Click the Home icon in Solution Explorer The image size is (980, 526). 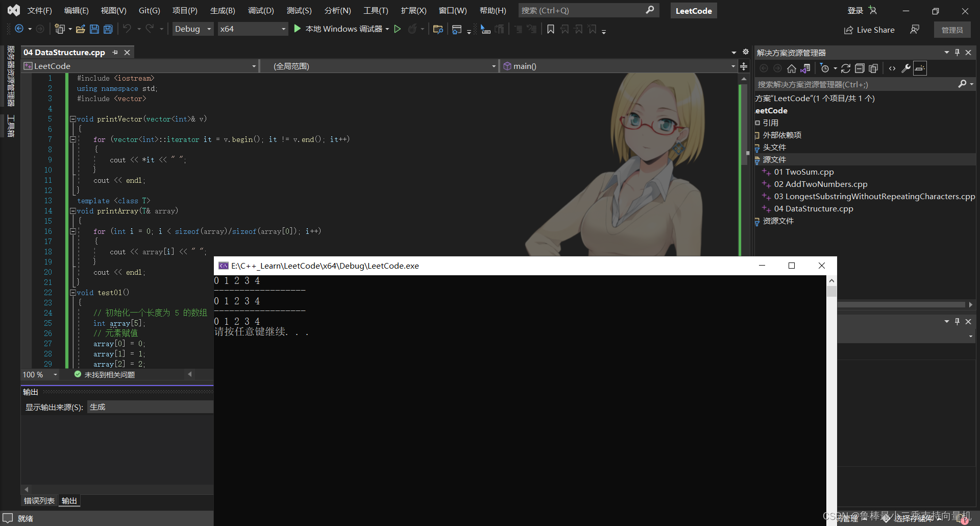click(791, 68)
